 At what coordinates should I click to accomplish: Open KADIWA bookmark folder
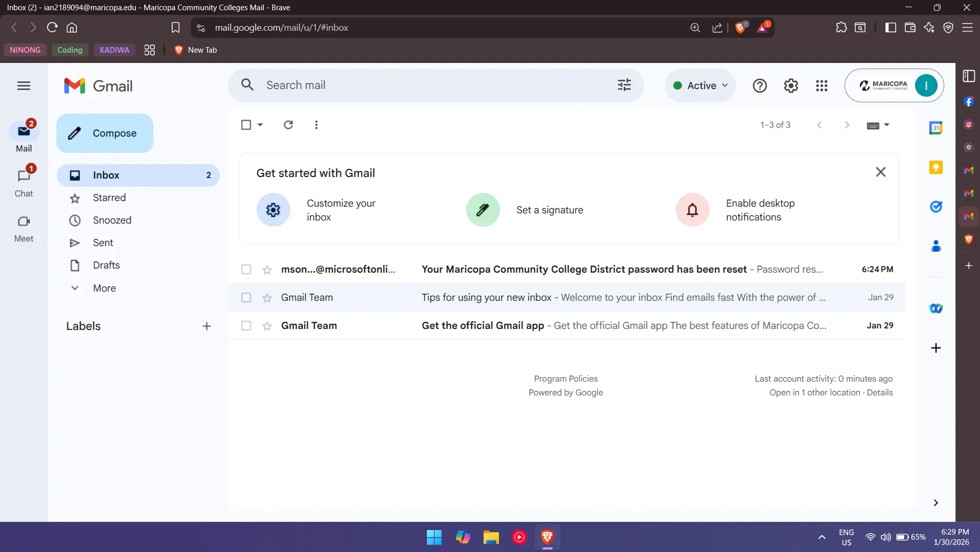[x=115, y=50]
